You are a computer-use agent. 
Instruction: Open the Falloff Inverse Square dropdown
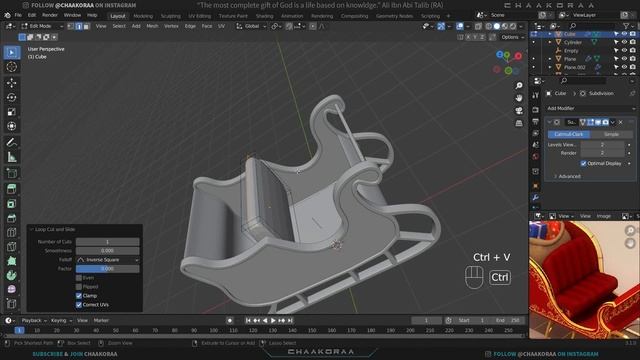pos(107,260)
